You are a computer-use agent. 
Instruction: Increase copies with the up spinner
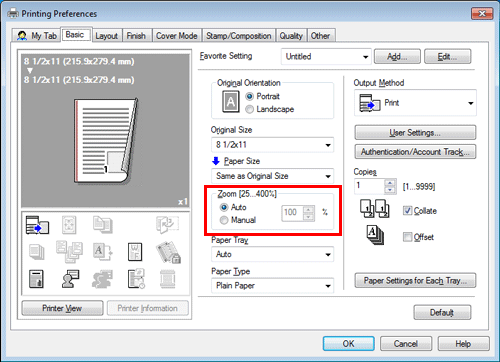(390, 182)
